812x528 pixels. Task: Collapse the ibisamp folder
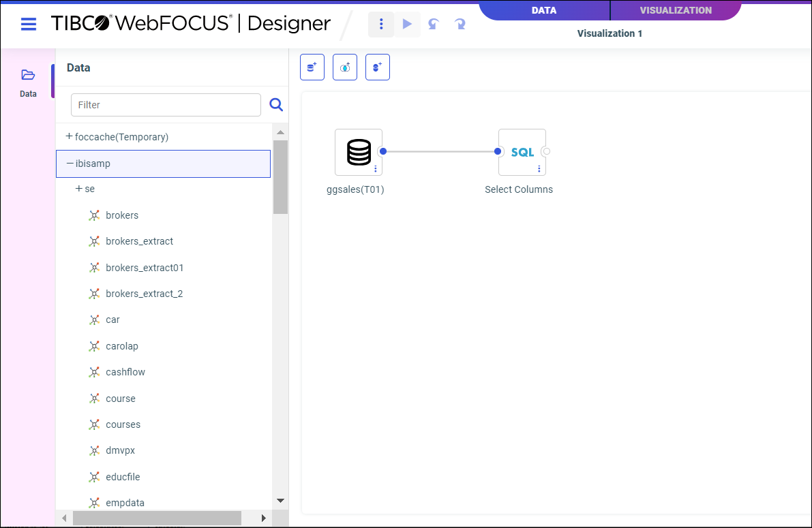coord(70,164)
